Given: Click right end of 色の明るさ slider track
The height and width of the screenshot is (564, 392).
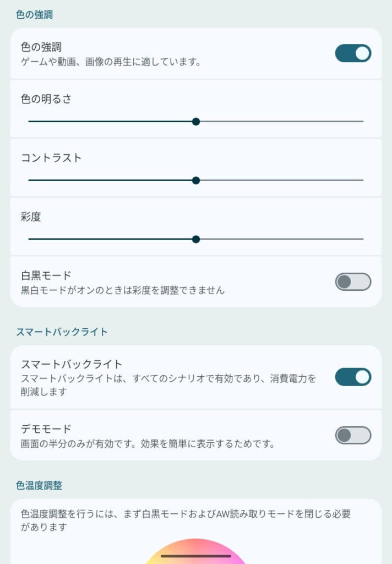Looking at the screenshot, I should (362, 122).
